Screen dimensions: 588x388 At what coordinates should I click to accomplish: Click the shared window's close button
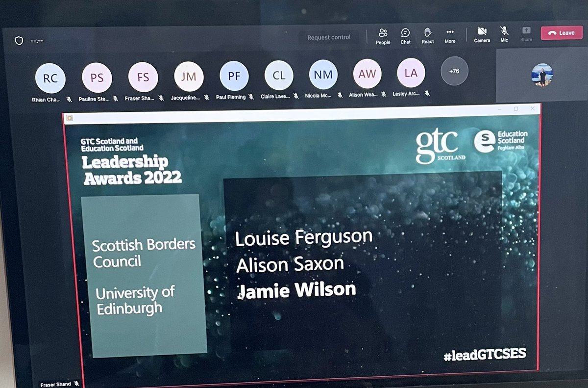point(533,108)
